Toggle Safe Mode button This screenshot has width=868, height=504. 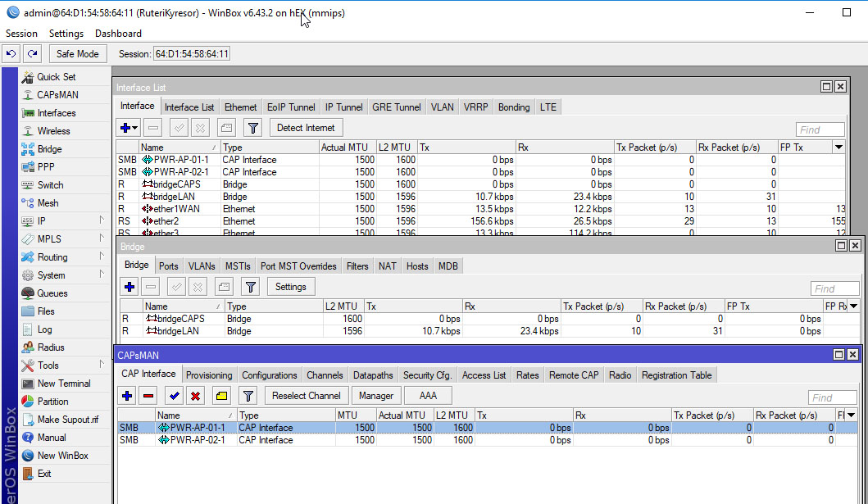77,54
